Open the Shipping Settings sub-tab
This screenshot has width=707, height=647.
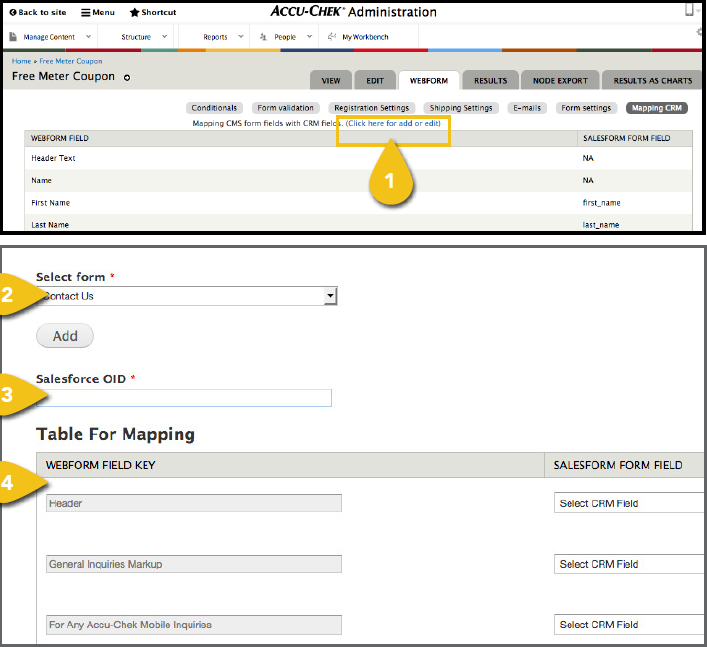tap(461, 108)
